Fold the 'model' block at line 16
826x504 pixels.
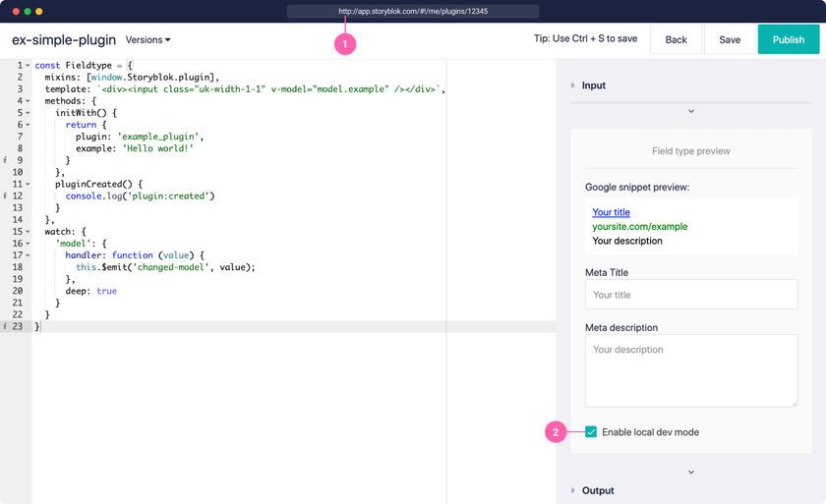28,244
